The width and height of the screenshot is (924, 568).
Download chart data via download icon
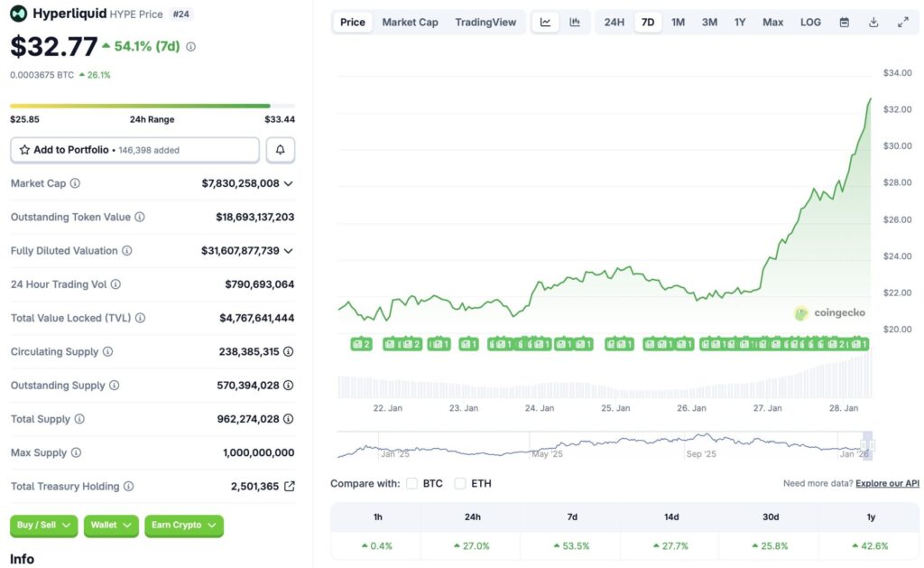(873, 22)
